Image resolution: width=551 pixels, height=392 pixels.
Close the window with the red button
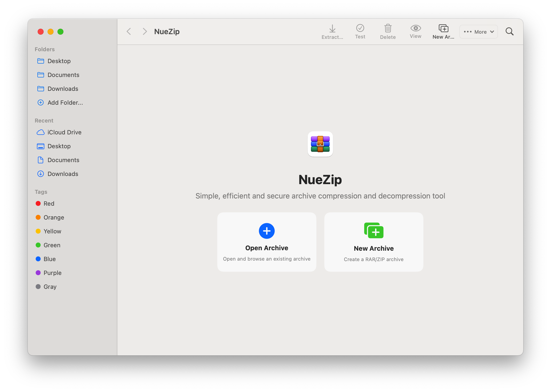pyautogui.click(x=41, y=32)
